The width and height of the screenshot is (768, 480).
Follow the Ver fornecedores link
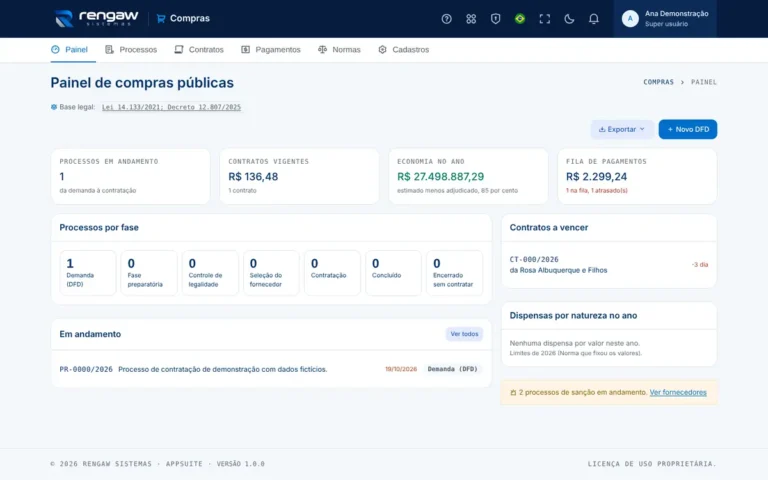tap(678, 392)
